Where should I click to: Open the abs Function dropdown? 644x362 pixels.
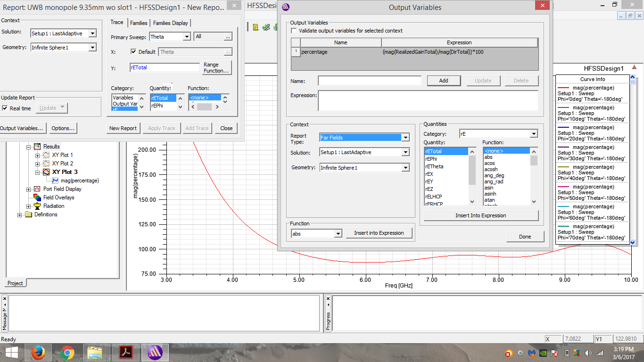point(338,234)
